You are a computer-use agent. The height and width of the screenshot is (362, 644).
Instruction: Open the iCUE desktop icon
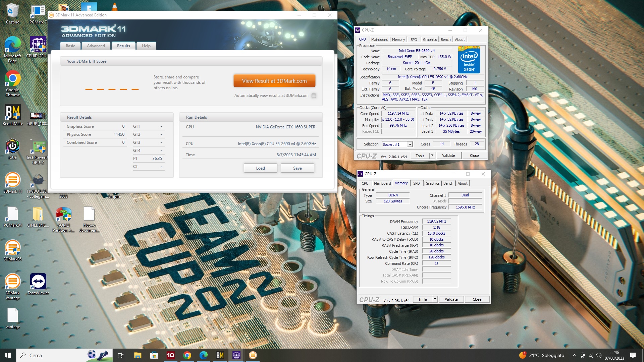pos(12,149)
